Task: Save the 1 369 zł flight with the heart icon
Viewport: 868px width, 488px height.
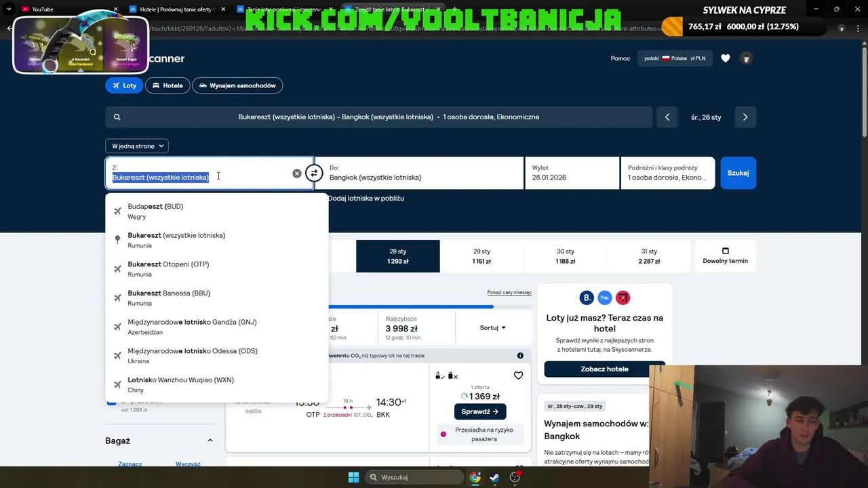Action: (x=519, y=375)
